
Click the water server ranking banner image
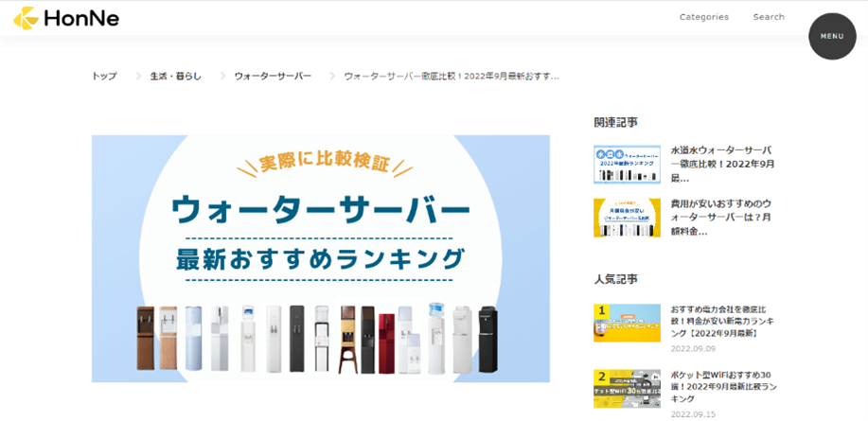321,258
